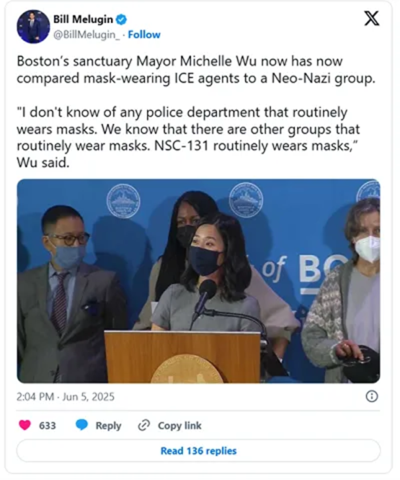The height and width of the screenshot is (480, 400).
Task: Follow @BillMelugin_ account
Action: tap(144, 35)
